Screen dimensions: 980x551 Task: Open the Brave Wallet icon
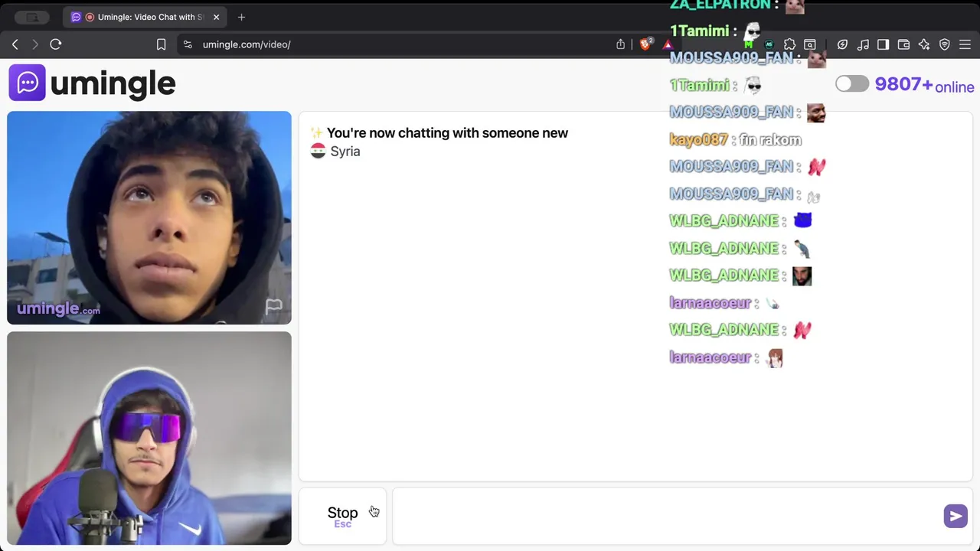point(903,44)
